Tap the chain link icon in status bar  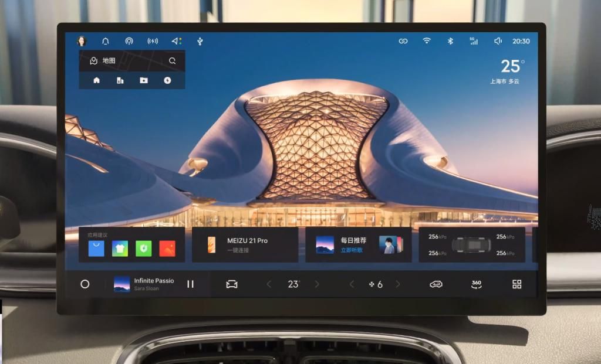403,41
